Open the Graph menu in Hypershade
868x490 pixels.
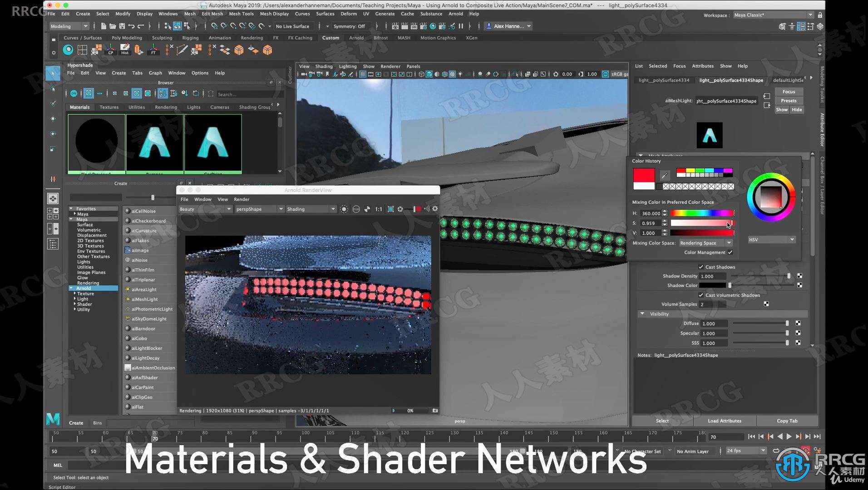(155, 73)
